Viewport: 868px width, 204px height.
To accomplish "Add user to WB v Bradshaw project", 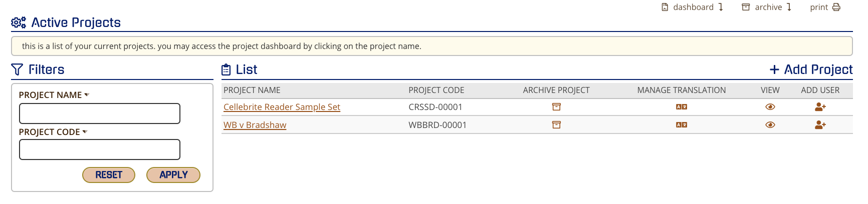I will pyautogui.click(x=820, y=125).
